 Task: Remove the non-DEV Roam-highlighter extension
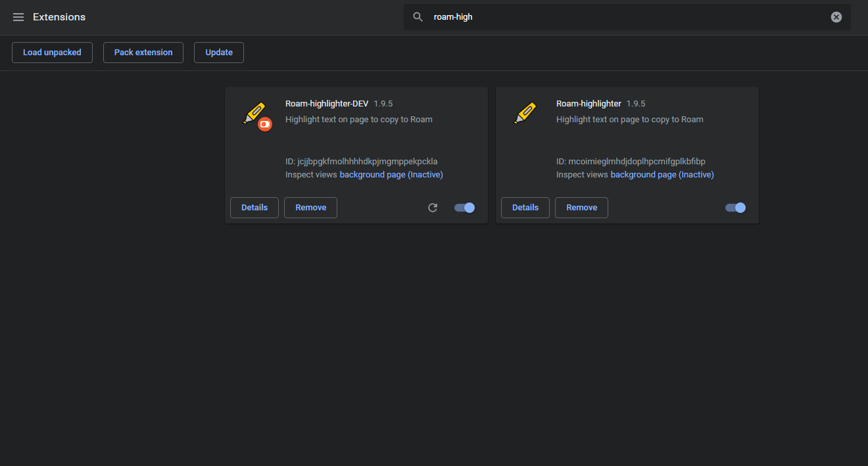pyautogui.click(x=581, y=208)
